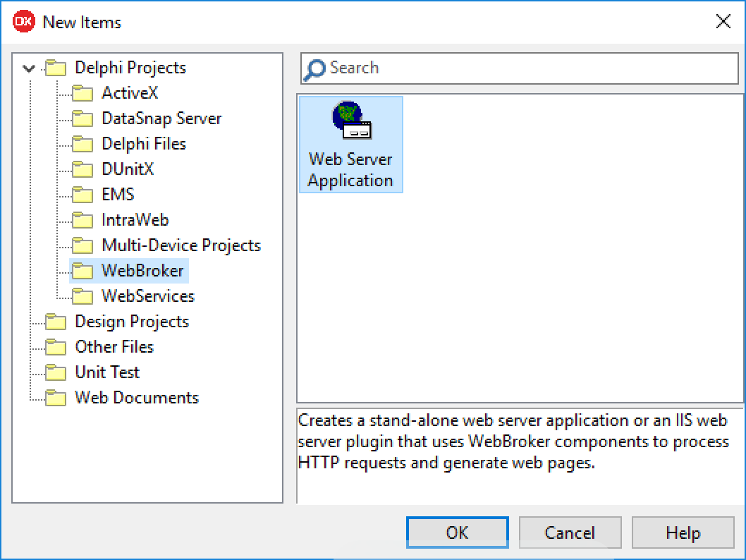Click the DataSnap Server folder icon
The image size is (746, 560).
click(82, 118)
